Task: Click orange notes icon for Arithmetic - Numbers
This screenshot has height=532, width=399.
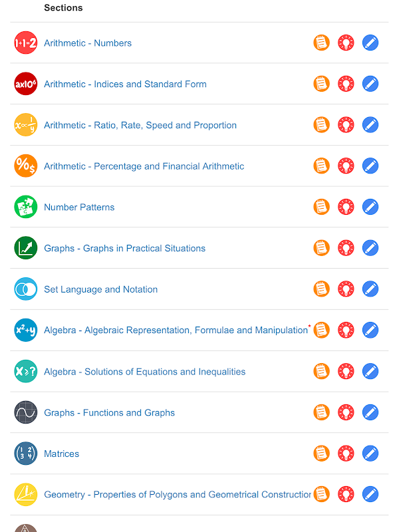Action: tap(322, 43)
